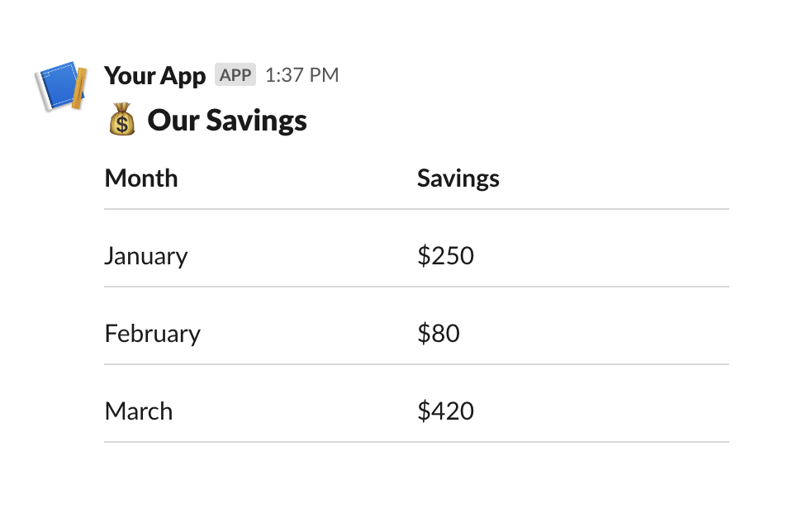The height and width of the screenshot is (532, 788).
Task: Click the $80 savings value
Action: (438, 334)
